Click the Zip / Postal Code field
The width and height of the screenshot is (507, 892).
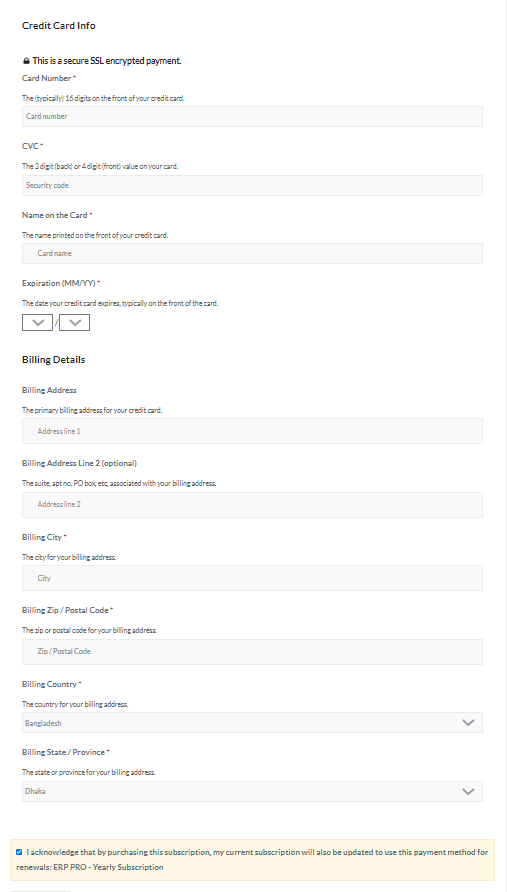click(x=252, y=652)
